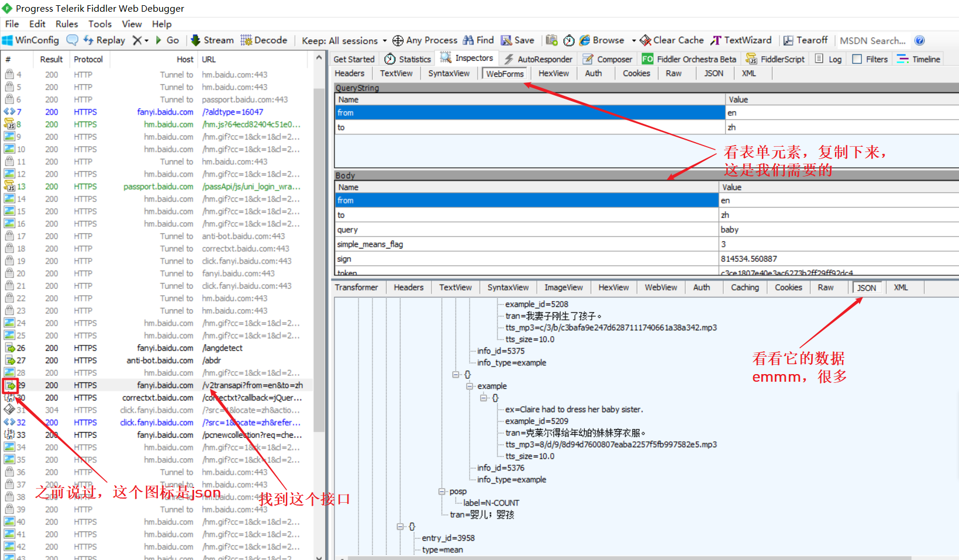Viewport: 959px width, 560px height.
Task: Select session 33 pcnewcollection request
Action: [x=157, y=435]
